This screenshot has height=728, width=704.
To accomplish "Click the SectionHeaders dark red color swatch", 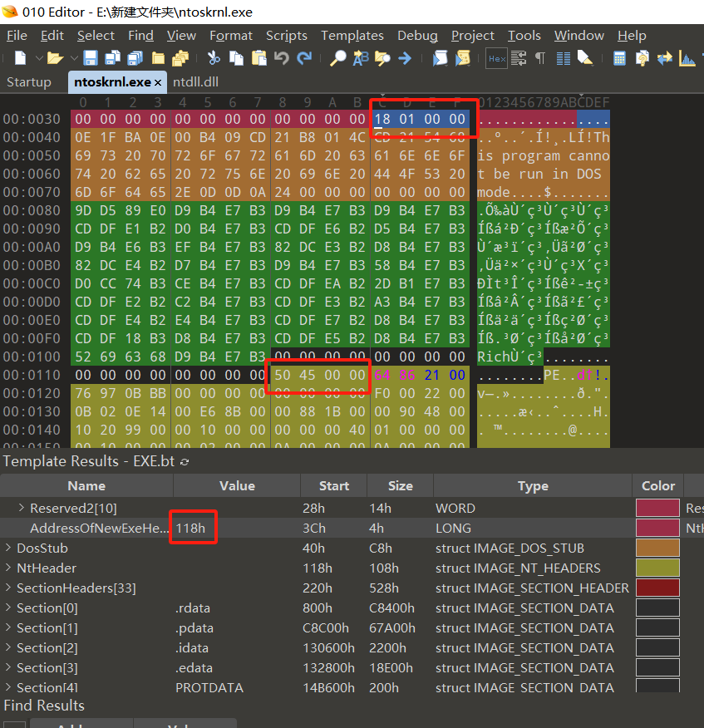I will pos(657,588).
